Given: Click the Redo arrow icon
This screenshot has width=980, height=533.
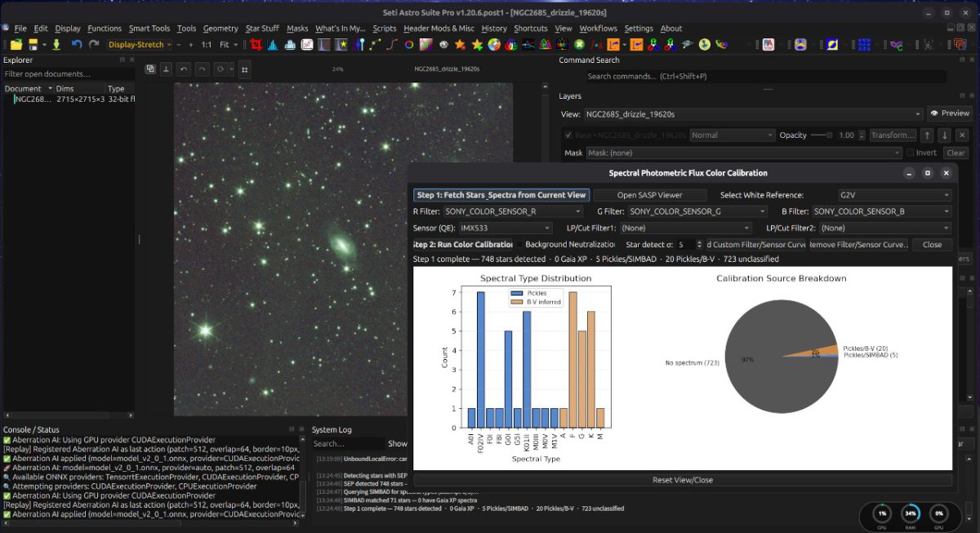Looking at the screenshot, I should click(94, 45).
